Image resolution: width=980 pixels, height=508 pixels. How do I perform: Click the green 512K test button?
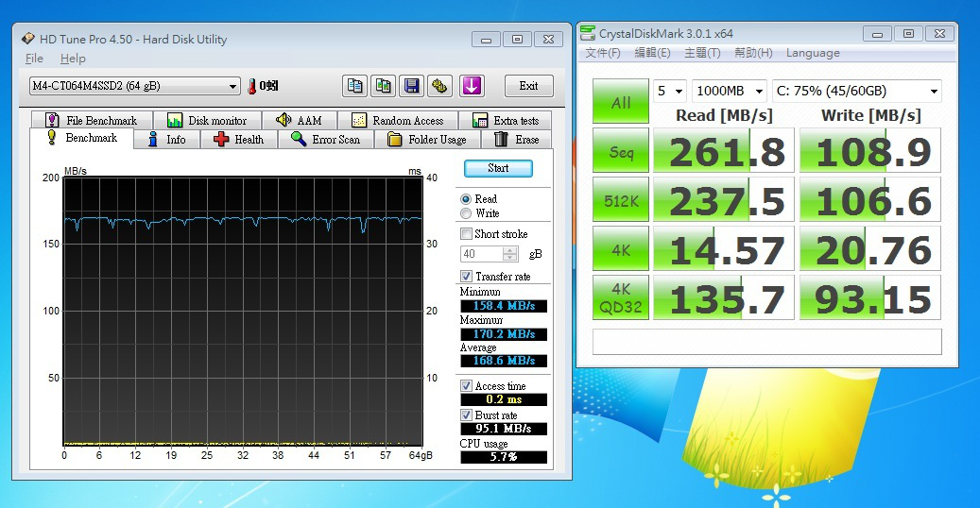621,200
